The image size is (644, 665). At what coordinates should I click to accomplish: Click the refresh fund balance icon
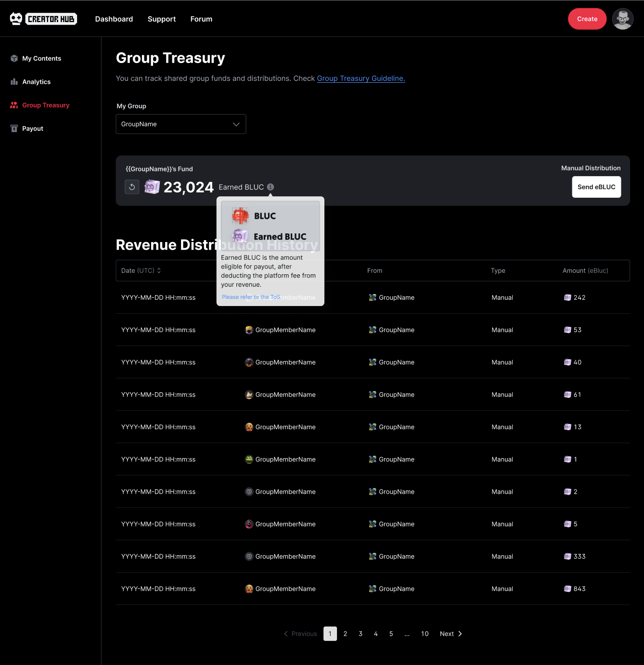[132, 187]
